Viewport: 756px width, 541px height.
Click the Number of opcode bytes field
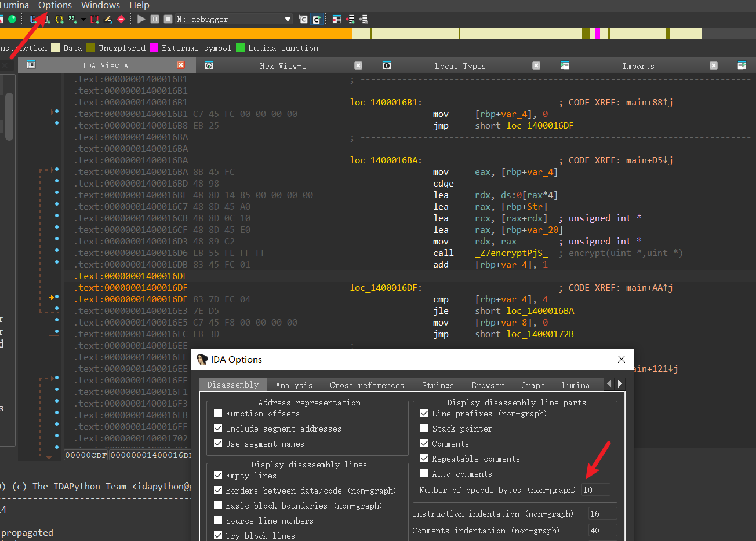pyautogui.click(x=595, y=490)
